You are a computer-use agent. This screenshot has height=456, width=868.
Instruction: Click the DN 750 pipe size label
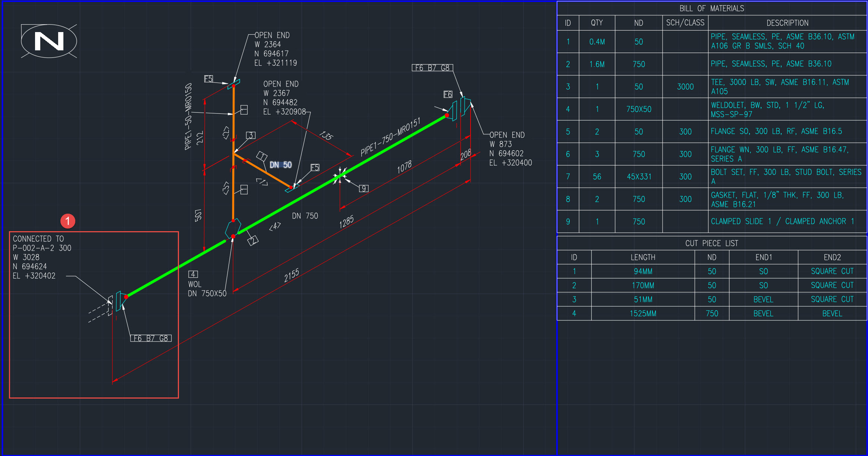click(x=305, y=216)
